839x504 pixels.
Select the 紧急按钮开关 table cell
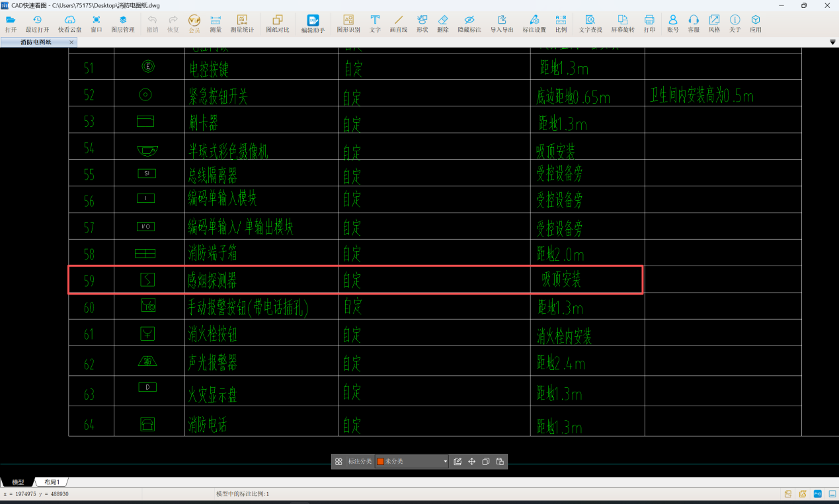point(261,93)
